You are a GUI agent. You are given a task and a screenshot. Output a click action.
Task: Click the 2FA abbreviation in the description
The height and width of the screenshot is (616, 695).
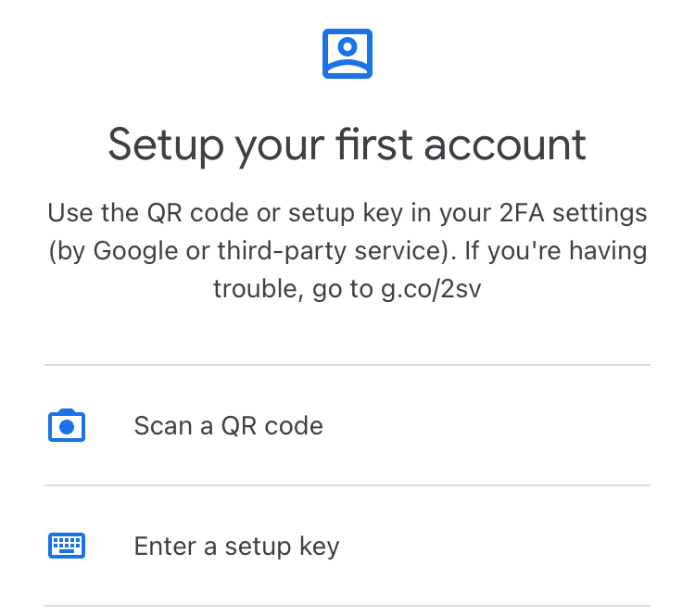click(x=522, y=213)
